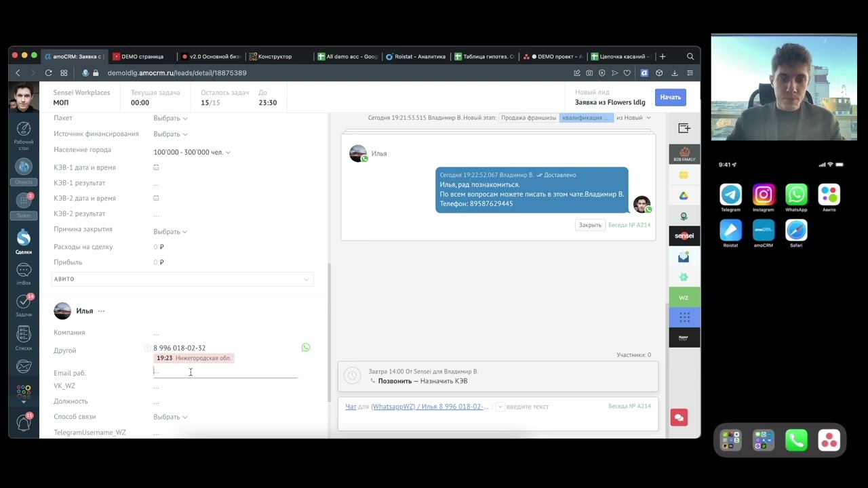868x488 pixels.
Task: Open Сделки section in sidebar
Action: point(24,242)
